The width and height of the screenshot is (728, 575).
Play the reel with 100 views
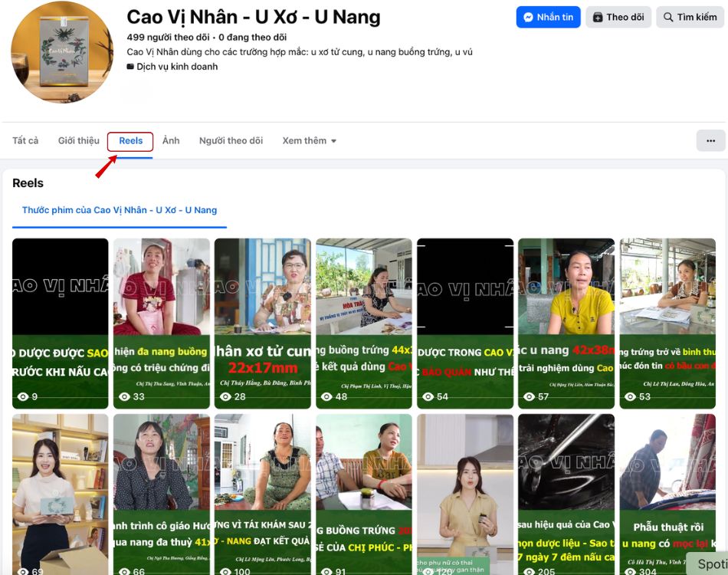pos(263,495)
